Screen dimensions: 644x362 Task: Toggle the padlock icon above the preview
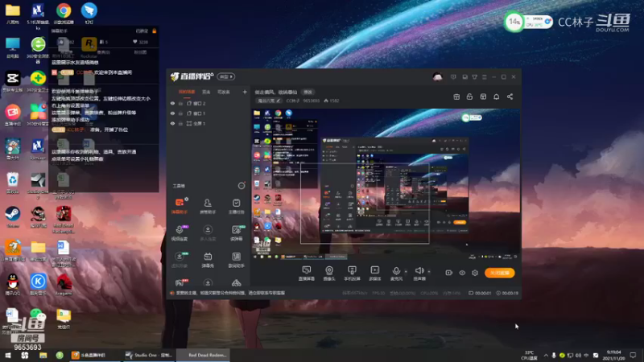coord(469,97)
